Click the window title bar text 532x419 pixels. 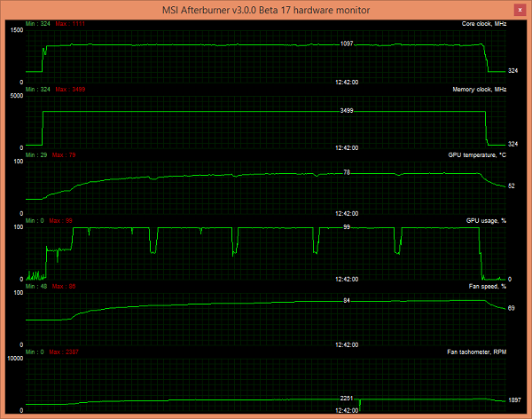tap(265, 9)
